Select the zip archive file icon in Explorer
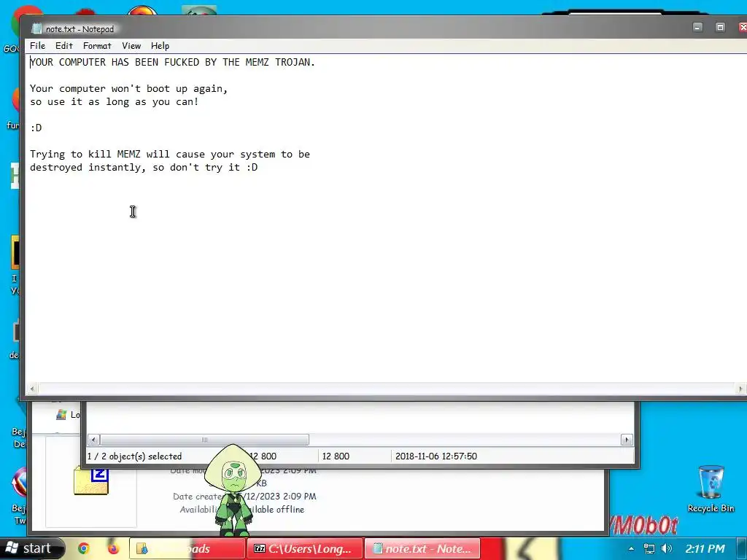The image size is (747, 560). pyautogui.click(x=91, y=481)
